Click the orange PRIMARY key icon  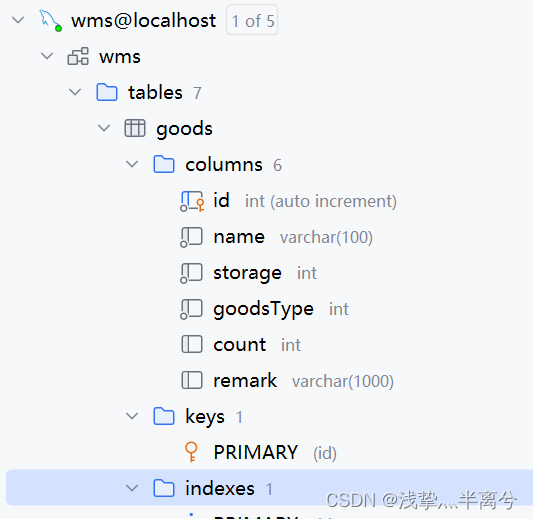tap(191, 452)
